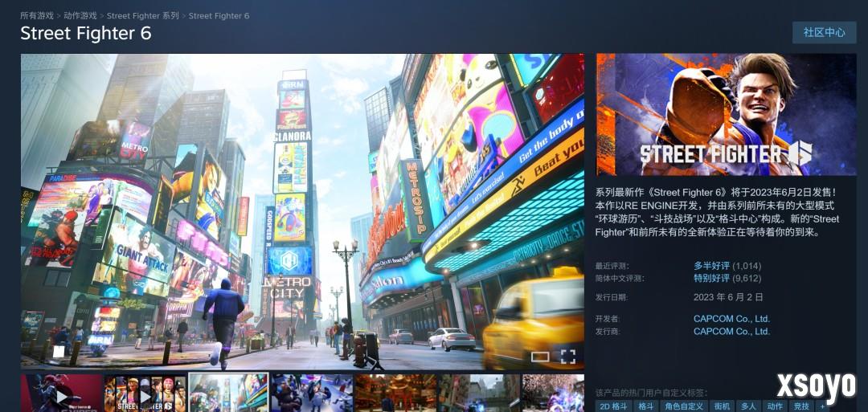The width and height of the screenshot is (868, 412).
Task: Click the 多半好评 recent reviews link
Action: [x=711, y=266]
